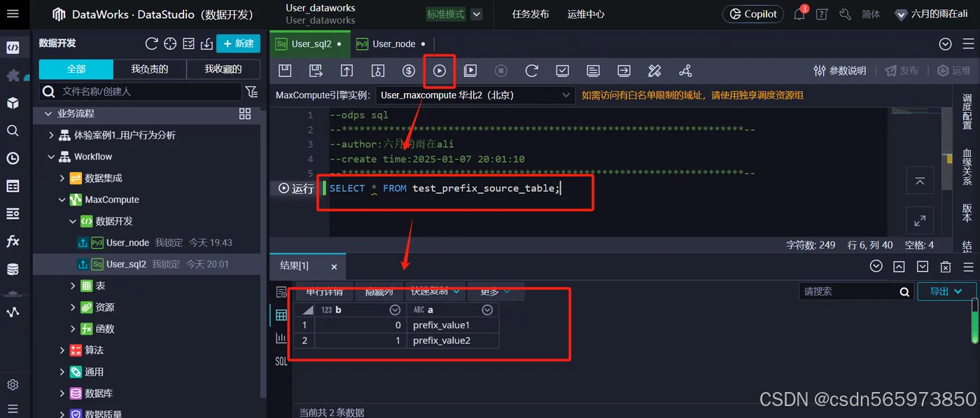This screenshot has height=418, width=980.
Task: Open the left sidebar search icon
Action: (13, 131)
